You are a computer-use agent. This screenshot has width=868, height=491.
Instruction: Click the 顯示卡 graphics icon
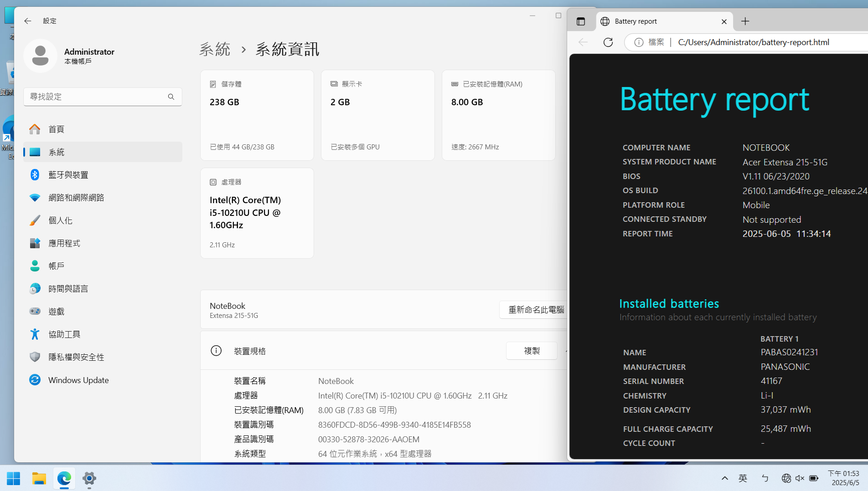point(334,84)
